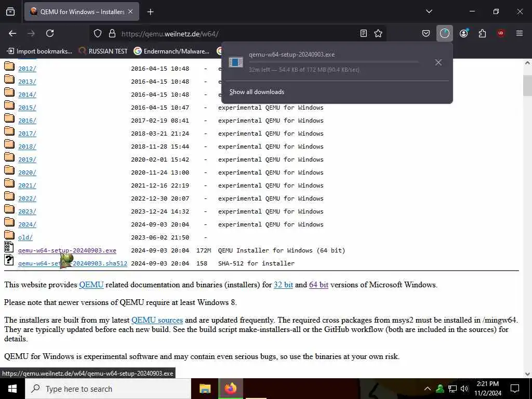
Task: Follow the 64 bit link
Action: coord(318,285)
